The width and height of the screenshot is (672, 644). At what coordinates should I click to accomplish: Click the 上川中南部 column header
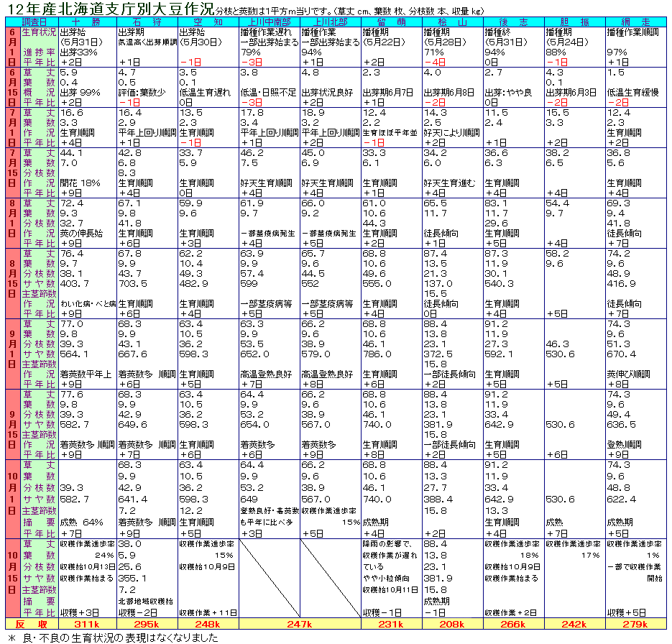pos(269,22)
